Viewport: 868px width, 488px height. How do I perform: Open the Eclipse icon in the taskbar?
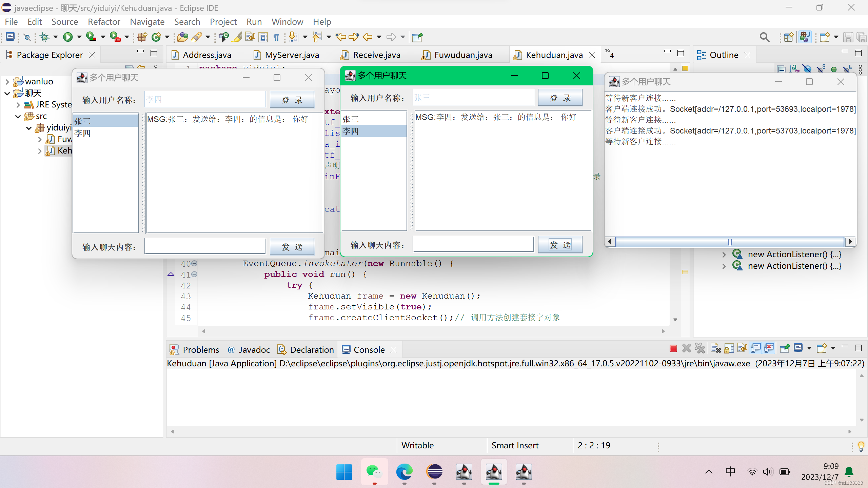click(434, 472)
